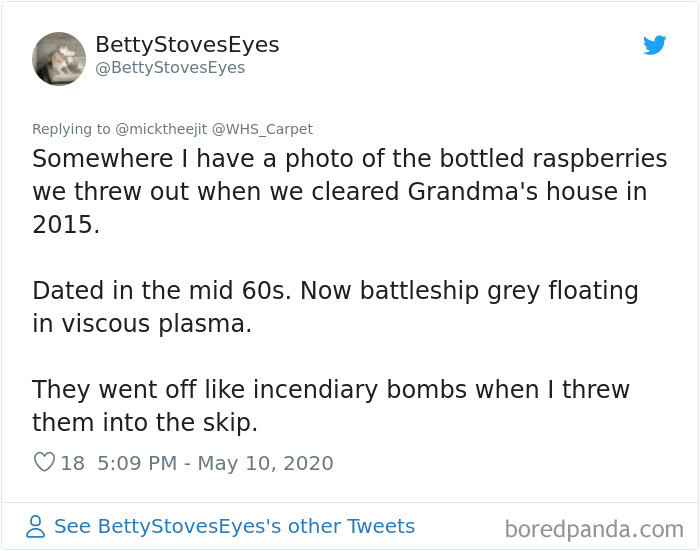The width and height of the screenshot is (700, 551).
Task: Open the @BettyStovesEyes handle under name
Action: pos(170,68)
